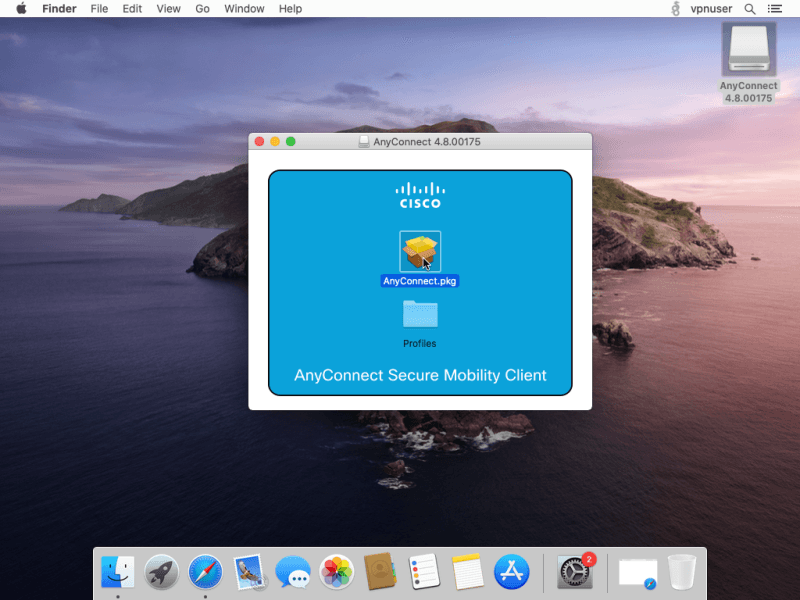Click the AnyConnect 4.8.00175 window title
Screen dimensions: 800x600
[x=427, y=142]
